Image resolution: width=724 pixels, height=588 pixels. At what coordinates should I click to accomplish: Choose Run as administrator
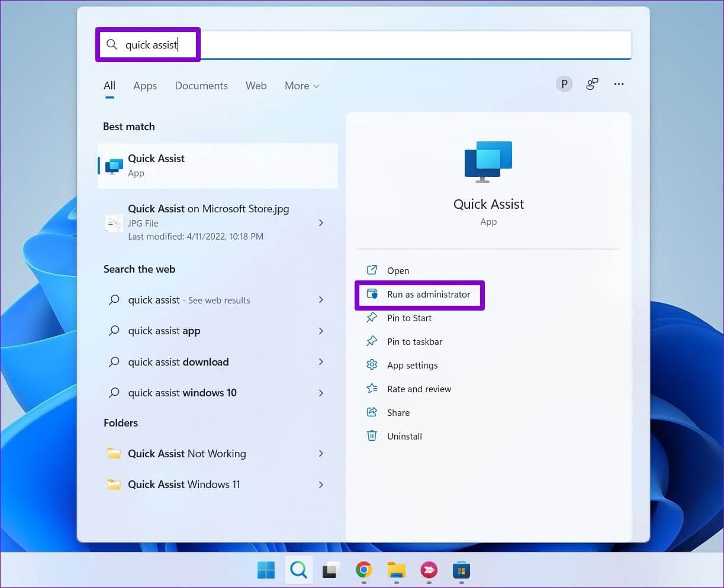429,294
